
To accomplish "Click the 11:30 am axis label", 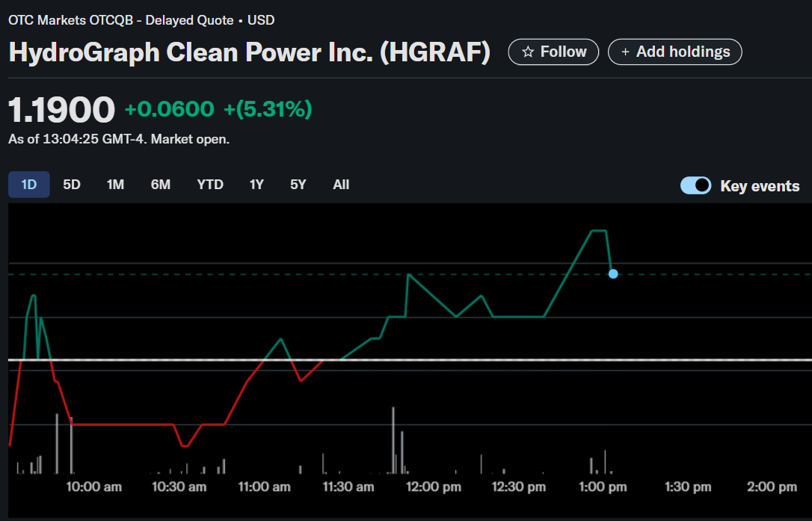I will coord(348,487).
